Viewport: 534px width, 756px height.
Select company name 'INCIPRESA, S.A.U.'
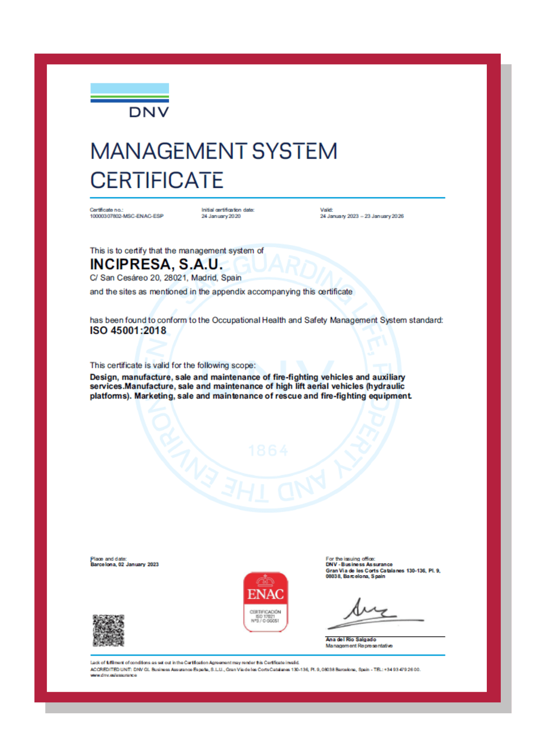tap(156, 264)
